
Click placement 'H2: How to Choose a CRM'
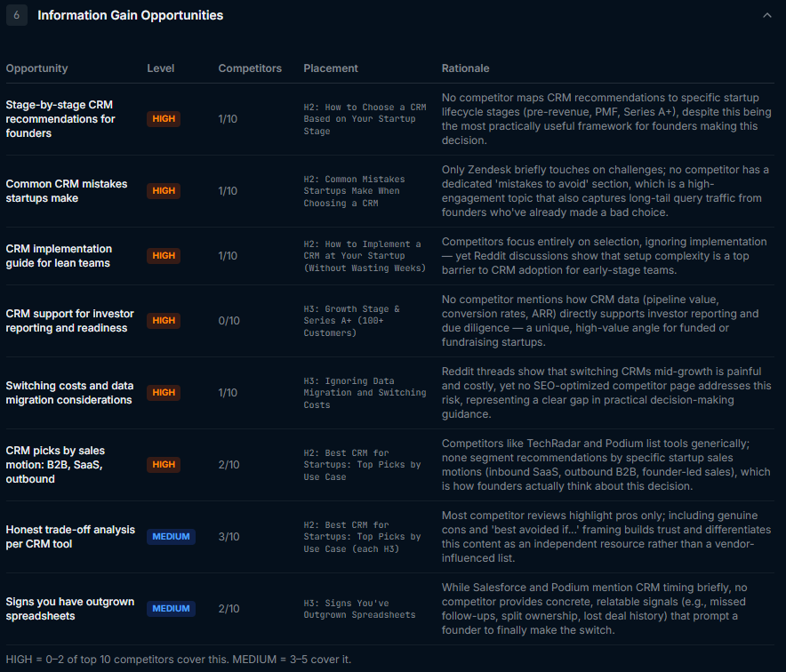click(365, 119)
